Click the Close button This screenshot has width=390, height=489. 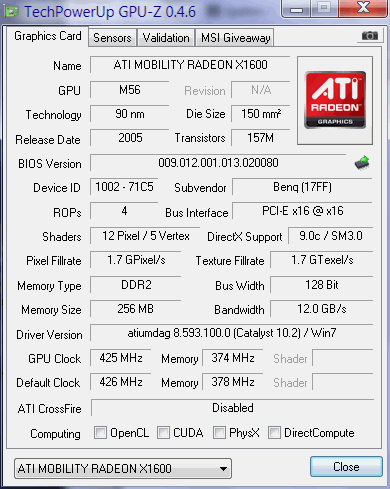click(x=346, y=467)
